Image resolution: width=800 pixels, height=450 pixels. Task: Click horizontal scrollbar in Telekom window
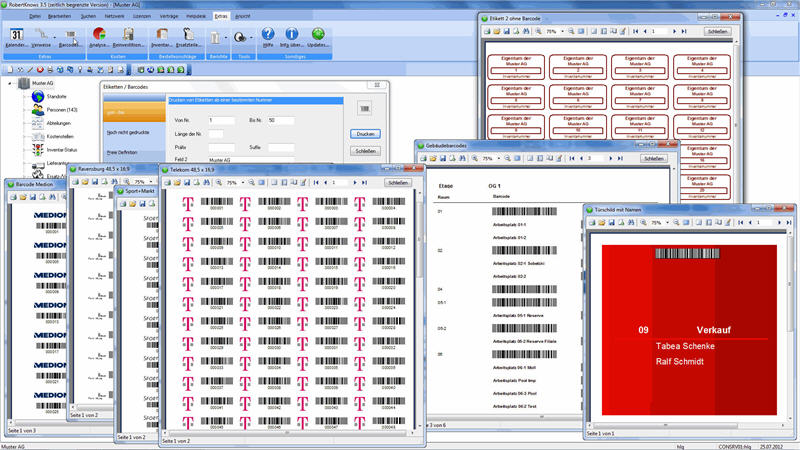pyautogui.click(x=289, y=433)
